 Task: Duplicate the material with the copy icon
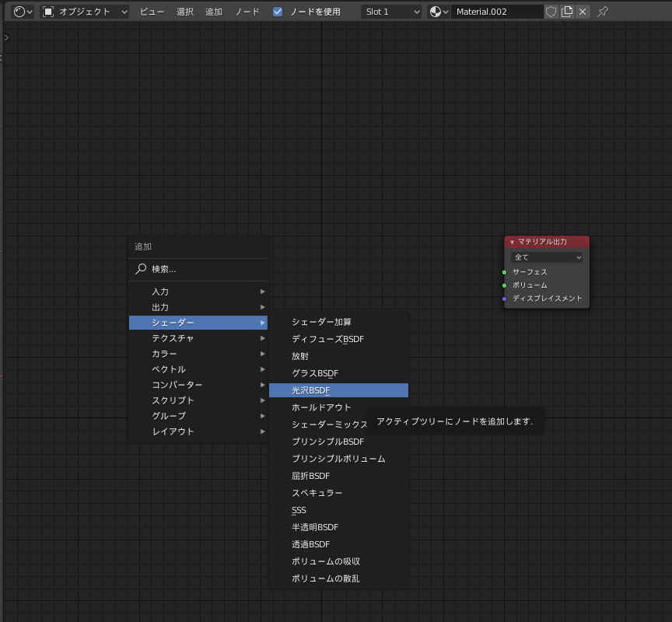click(567, 12)
